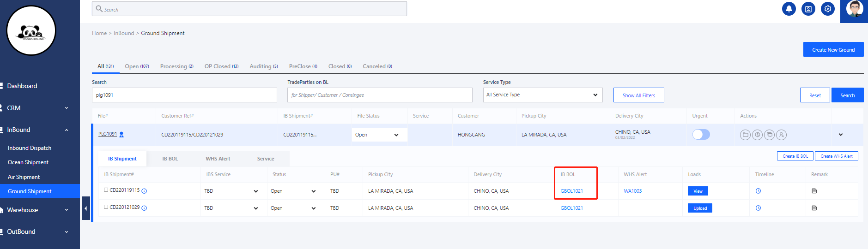This screenshot has width=868, height=249.
Task: Open the folder action icon for PLG1091
Action: tap(745, 135)
